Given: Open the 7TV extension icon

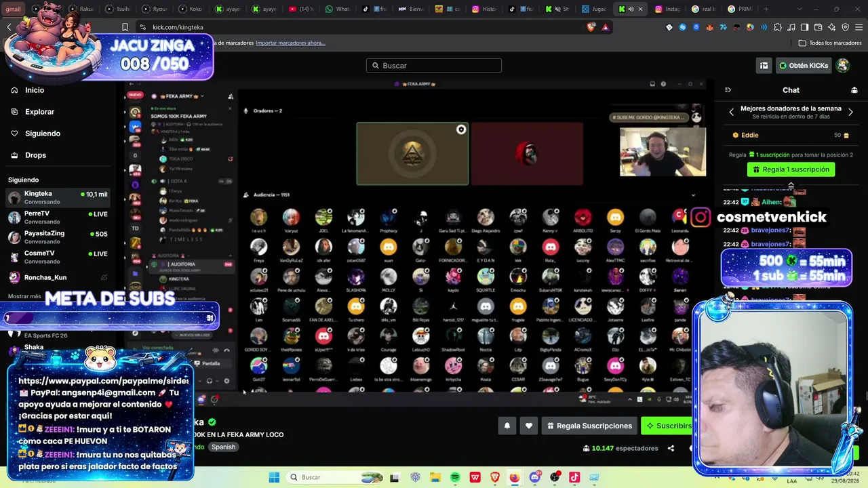Looking at the screenshot, I should [x=723, y=27].
